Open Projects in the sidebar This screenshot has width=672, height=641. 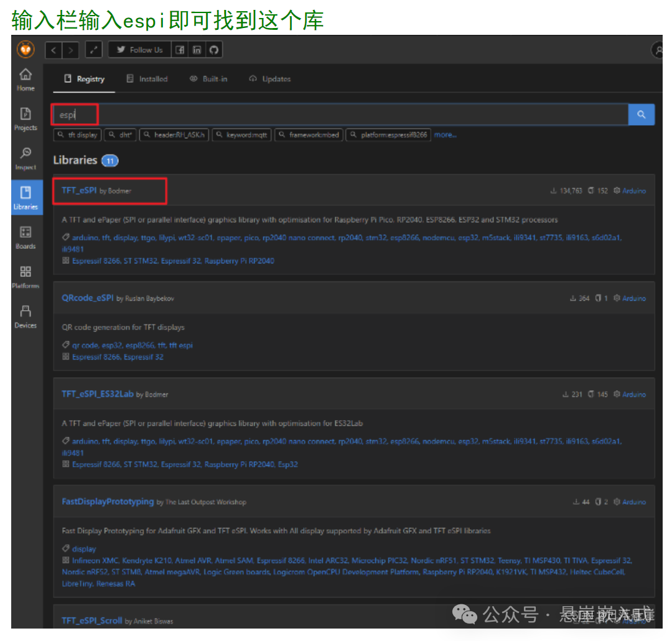[x=26, y=118]
